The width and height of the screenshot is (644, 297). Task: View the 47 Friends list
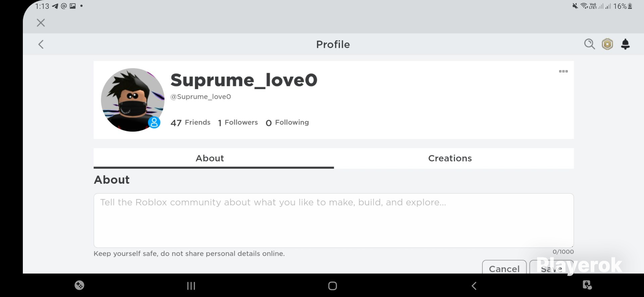[191, 123]
